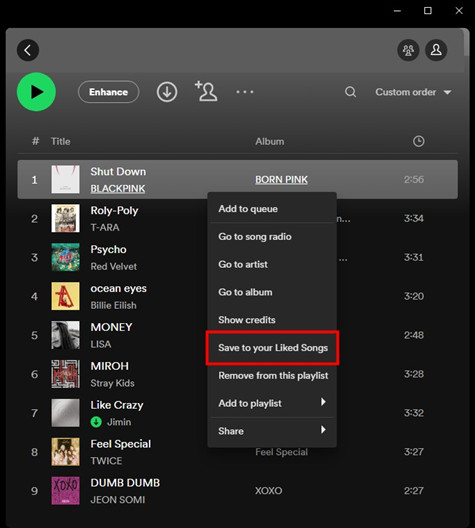Open the JEON SOMI artist name
The image size is (475, 528).
[x=118, y=500]
